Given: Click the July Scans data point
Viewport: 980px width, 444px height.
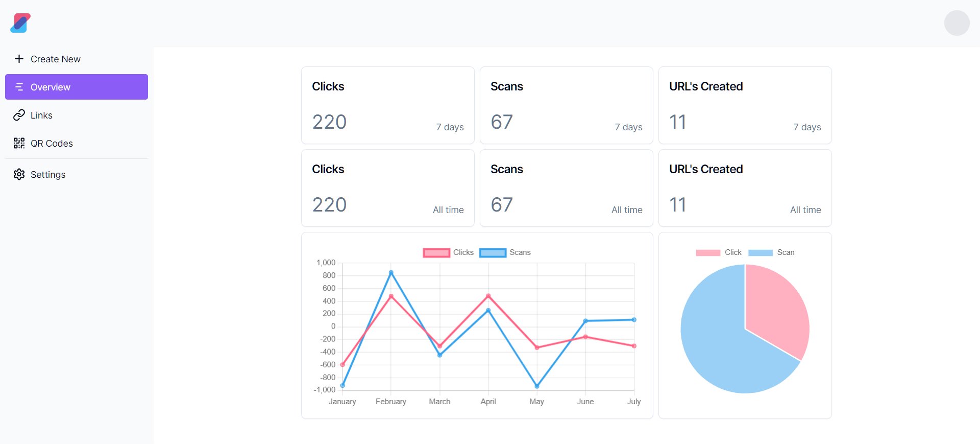Looking at the screenshot, I should click(634, 320).
